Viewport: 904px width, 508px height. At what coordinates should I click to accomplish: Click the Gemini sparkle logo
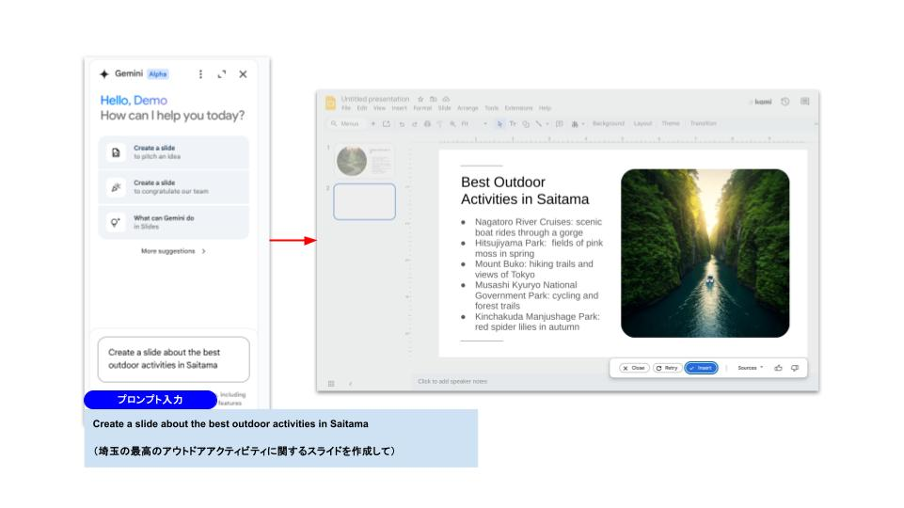point(104,74)
